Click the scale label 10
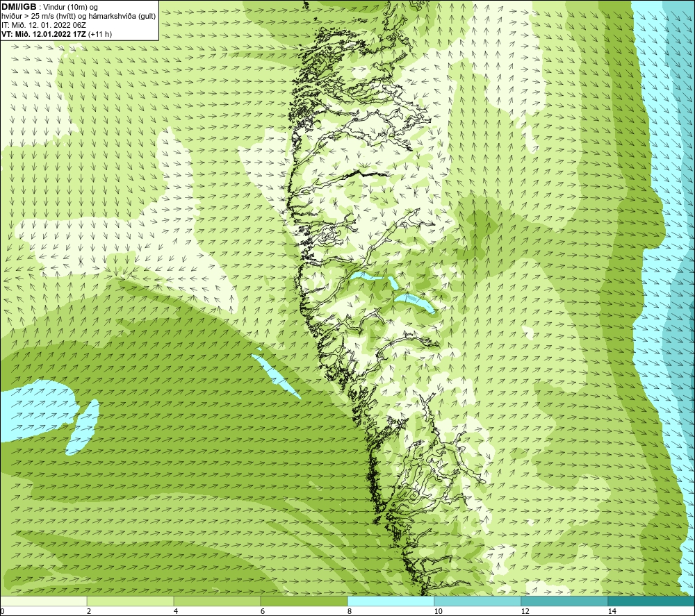Screen dimensions: 695x616 click(438, 611)
